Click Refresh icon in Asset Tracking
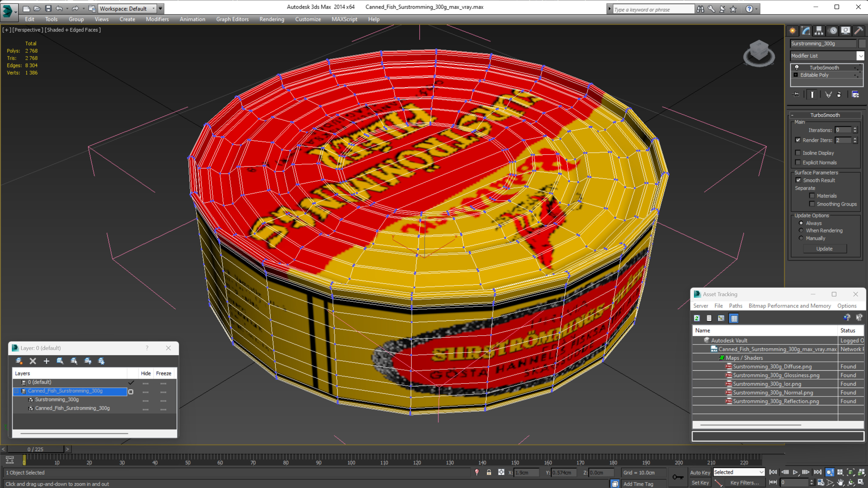This screenshot has width=868, height=488. click(697, 318)
